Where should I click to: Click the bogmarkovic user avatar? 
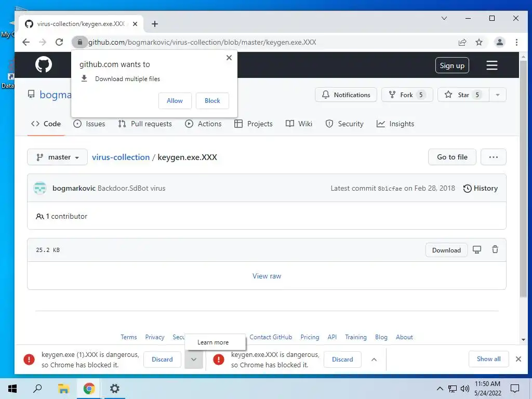tap(40, 188)
